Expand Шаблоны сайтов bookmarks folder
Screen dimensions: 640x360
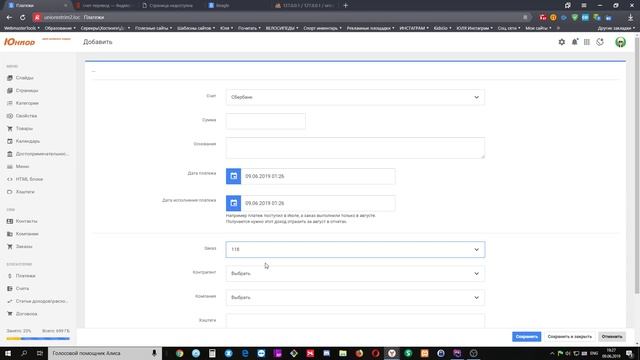196,28
